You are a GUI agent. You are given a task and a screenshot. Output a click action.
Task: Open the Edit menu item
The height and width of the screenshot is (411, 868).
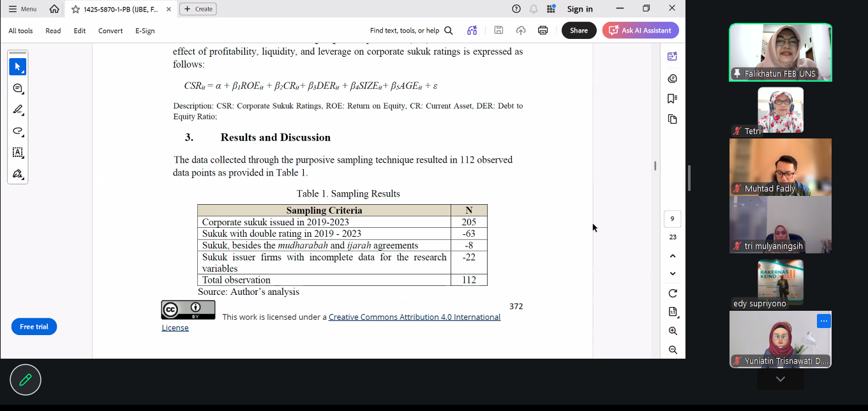(79, 31)
